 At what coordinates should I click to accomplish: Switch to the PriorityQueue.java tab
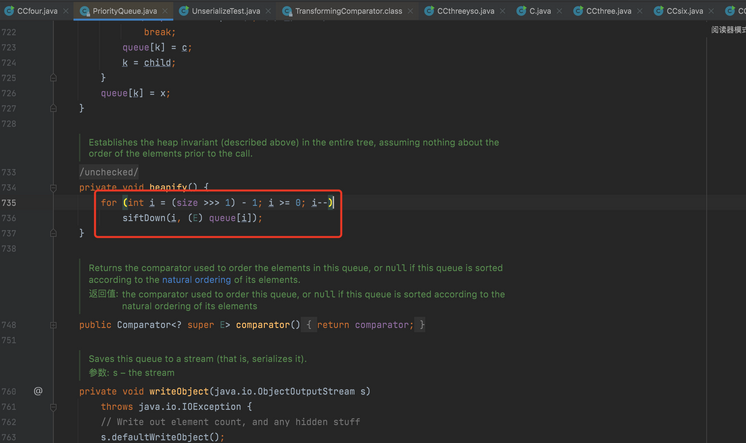tap(125, 10)
